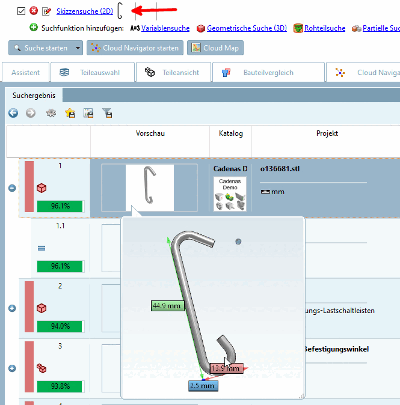This screenshot has height=405, width=400.
Task: Click the green add search function icon
Action: click(x=34, y=28)
